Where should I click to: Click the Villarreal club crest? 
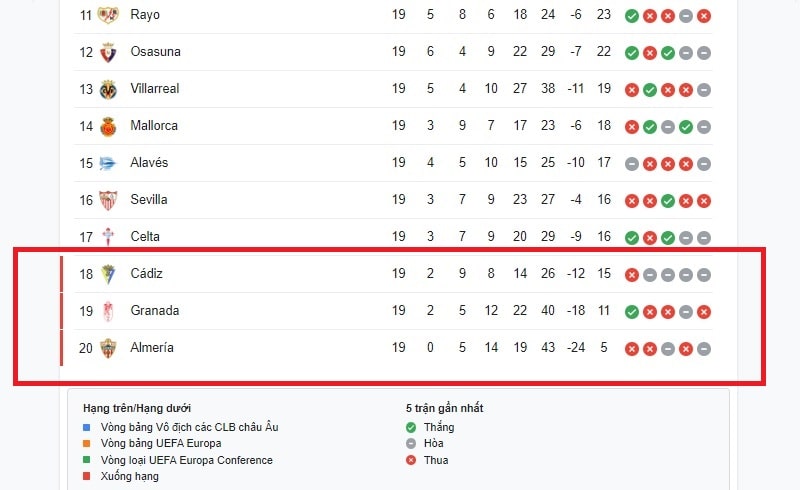(108, 89)
